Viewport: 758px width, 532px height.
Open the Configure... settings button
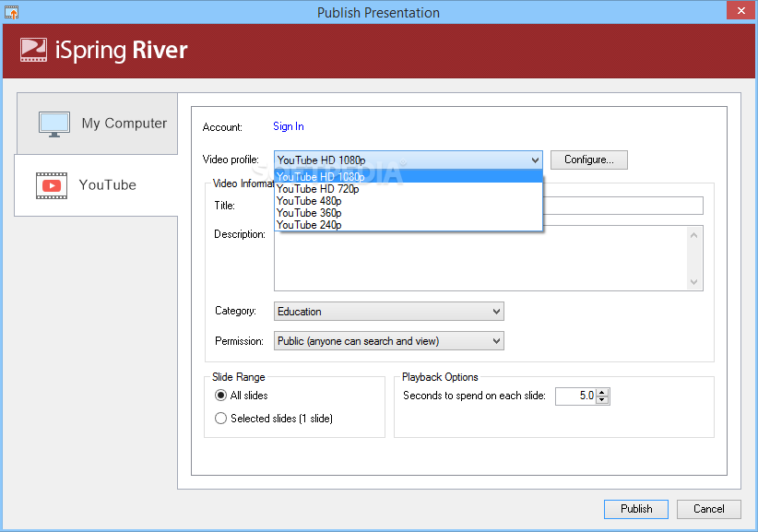589,160
